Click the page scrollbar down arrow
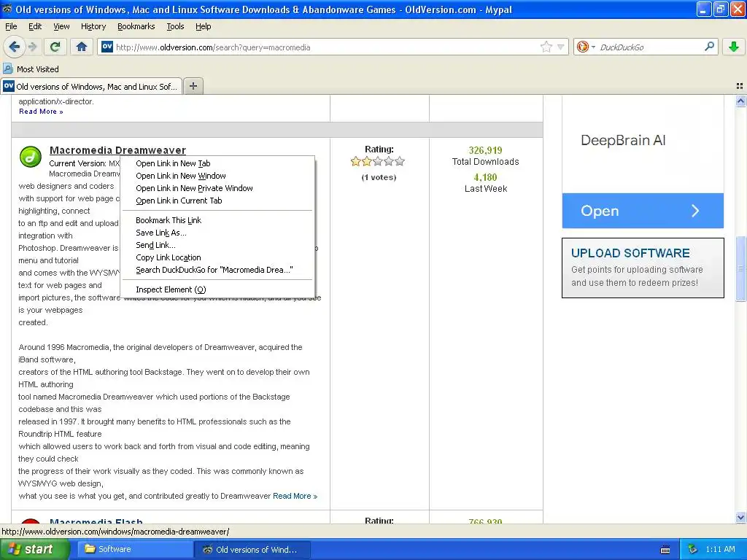Screen dimensions: 747x560 (x=740, y=517)
